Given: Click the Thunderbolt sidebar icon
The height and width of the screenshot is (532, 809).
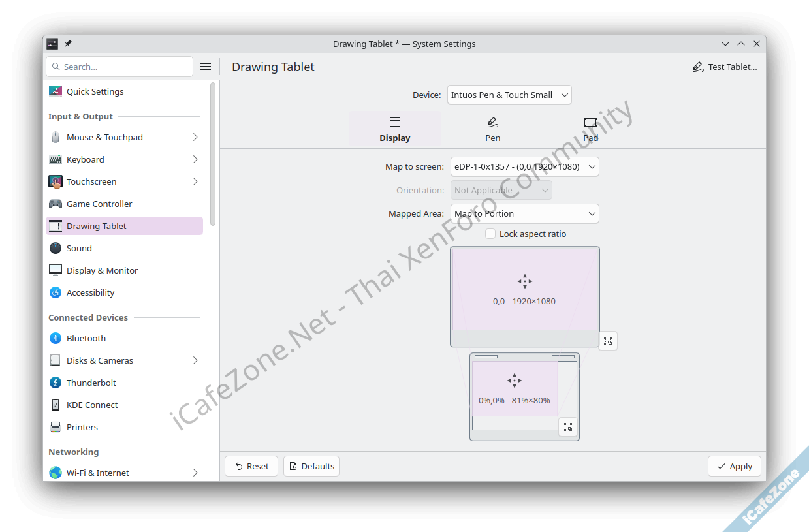Looking at the screenshot, I should tap(56, 383).
